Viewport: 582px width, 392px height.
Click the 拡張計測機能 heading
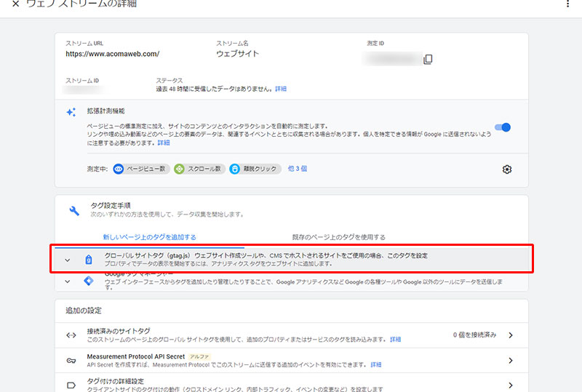click(x=105, y=111)
